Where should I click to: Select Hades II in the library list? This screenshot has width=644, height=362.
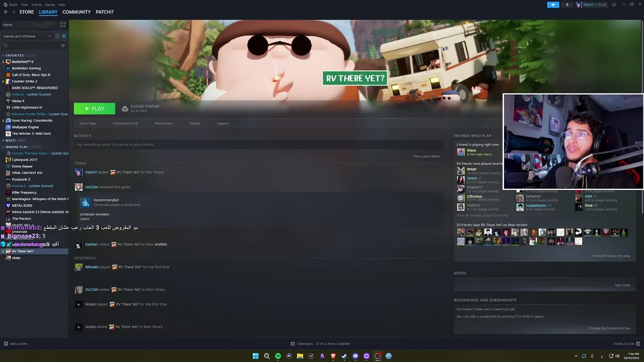pos(18,101)
